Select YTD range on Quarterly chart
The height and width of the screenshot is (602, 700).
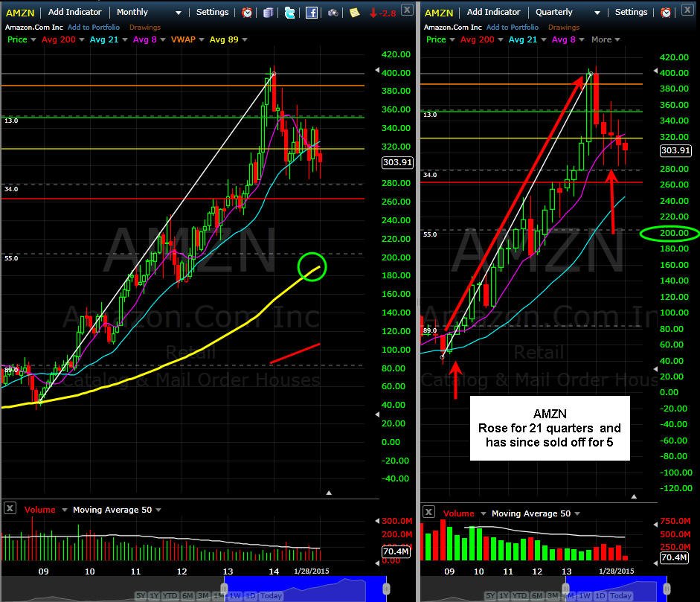[x=520, y=596]
